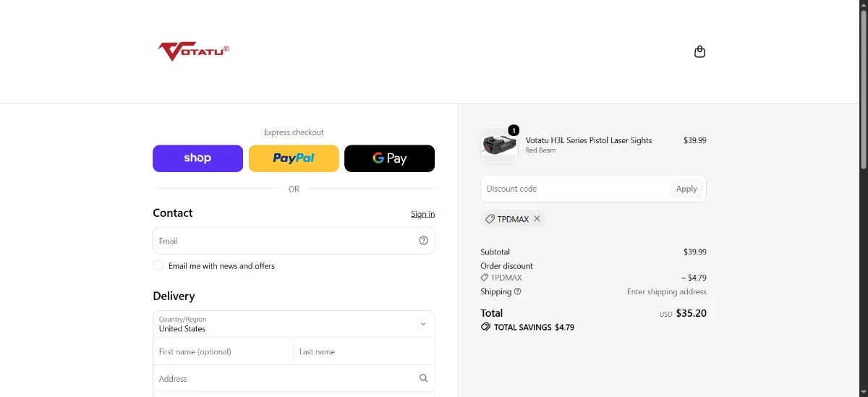This screenshot has width=868, height=397.
Task: Click the Discount code input field
Action: 575,189
